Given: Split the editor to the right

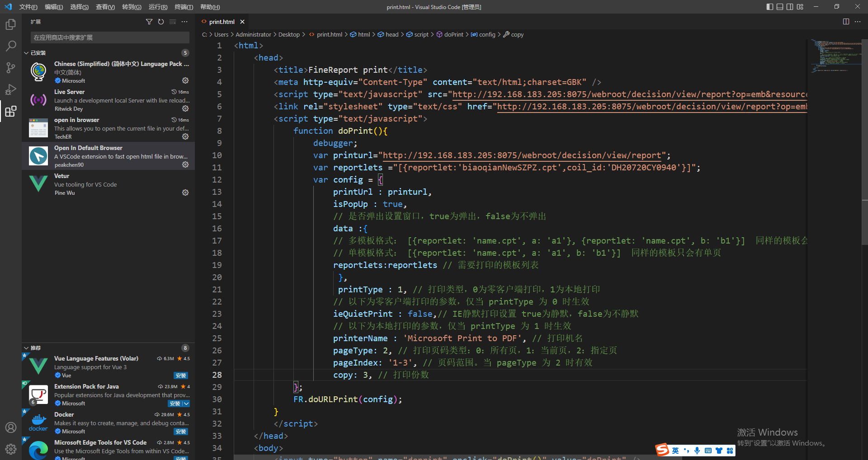Looking at the screenshot, I should tap(846, 22).
